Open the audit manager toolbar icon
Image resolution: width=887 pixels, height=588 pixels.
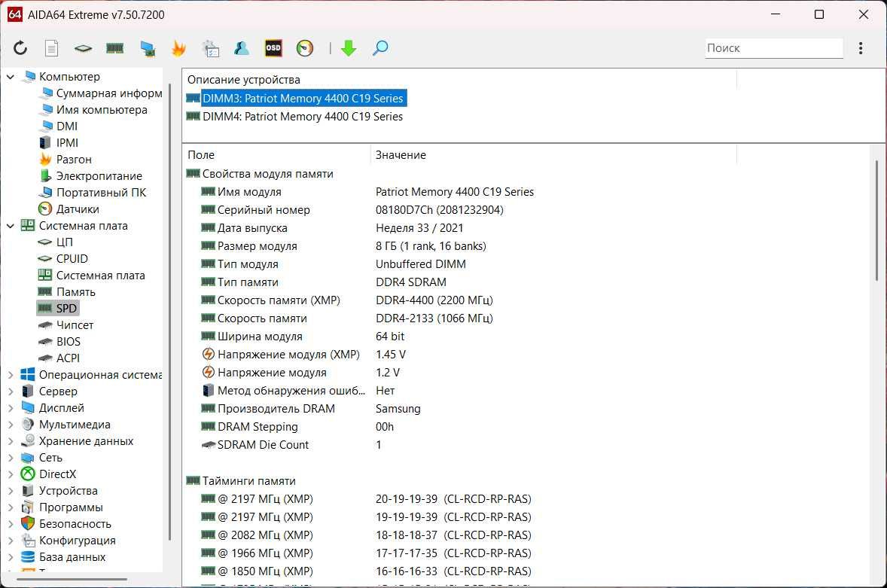pos(210,49)
